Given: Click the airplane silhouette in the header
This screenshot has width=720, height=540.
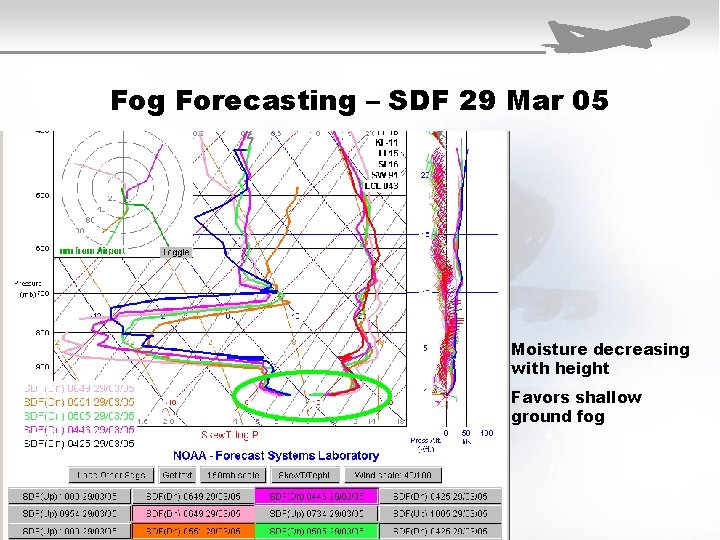Looking at the screenshot, I should tap(616, 34).
